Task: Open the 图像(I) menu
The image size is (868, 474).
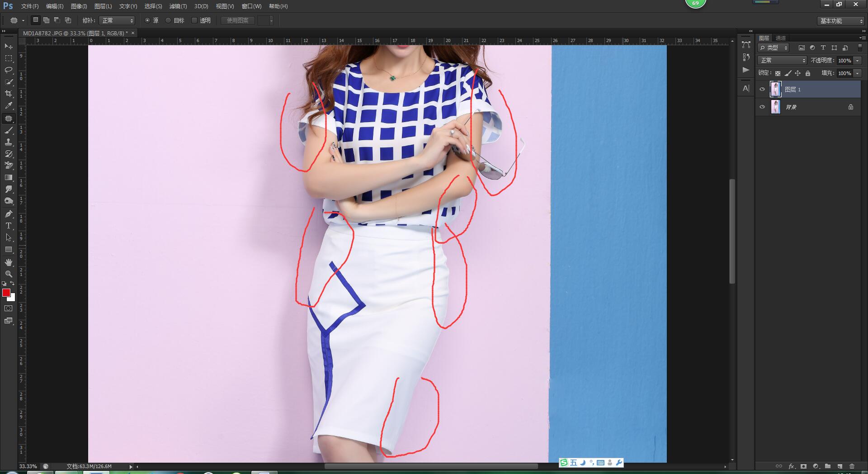Action: tap(79, 6)
